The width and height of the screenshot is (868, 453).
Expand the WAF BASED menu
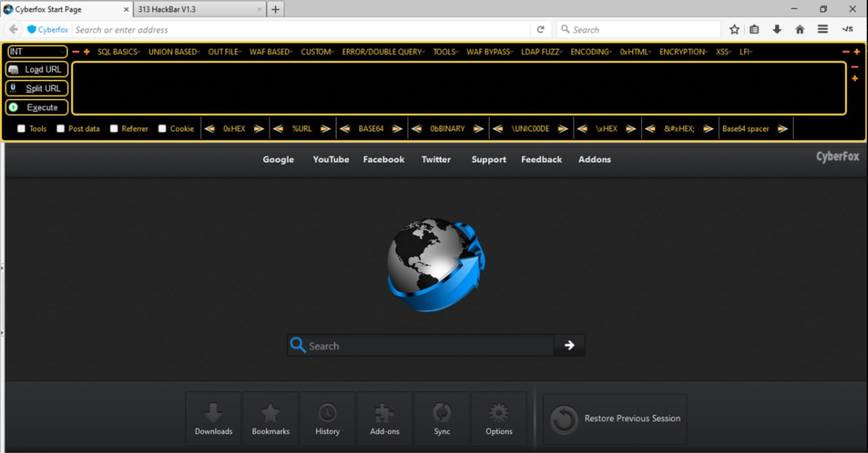(271, 52)
